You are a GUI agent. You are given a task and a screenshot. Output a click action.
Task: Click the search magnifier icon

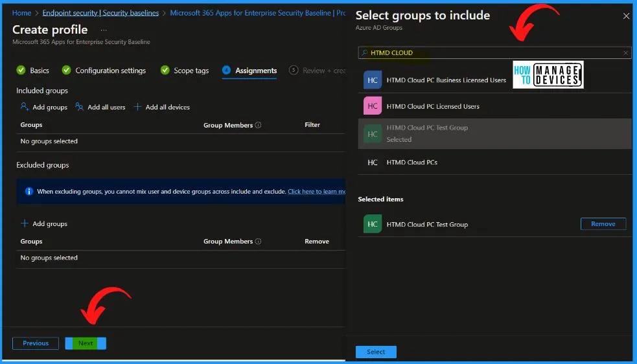(364, 53)
